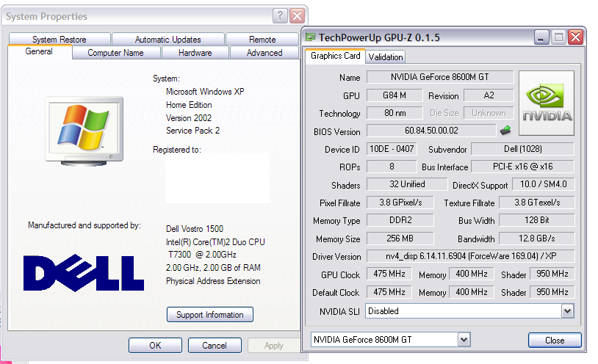Click the Default Clock row Shader 950 MHz field
The width and height of the screenshot is (598, 364).
tap(552, 292)
